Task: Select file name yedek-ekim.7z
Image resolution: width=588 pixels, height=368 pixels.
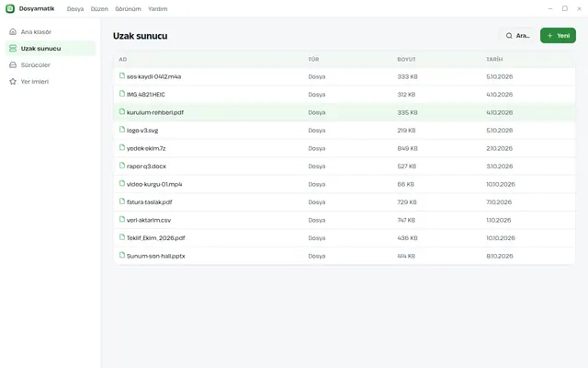Action: (x=146, y=148)
